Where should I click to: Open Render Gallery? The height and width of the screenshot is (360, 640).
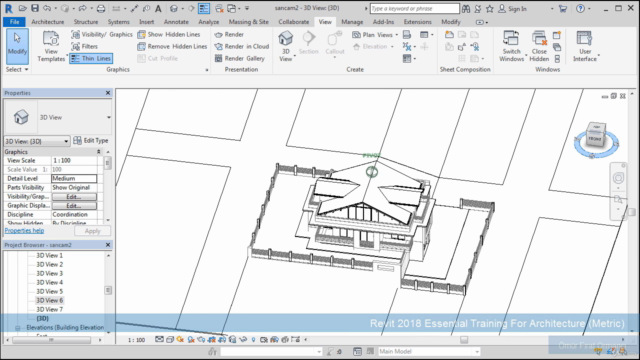pos(240,58)
